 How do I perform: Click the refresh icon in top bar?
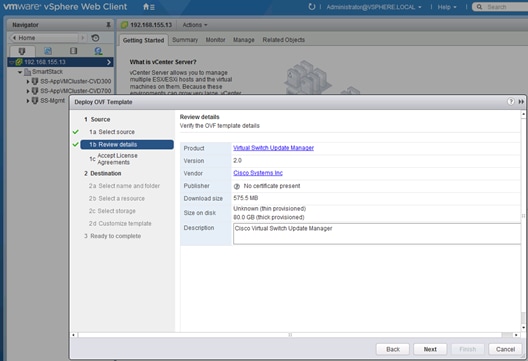pos(311,7)
